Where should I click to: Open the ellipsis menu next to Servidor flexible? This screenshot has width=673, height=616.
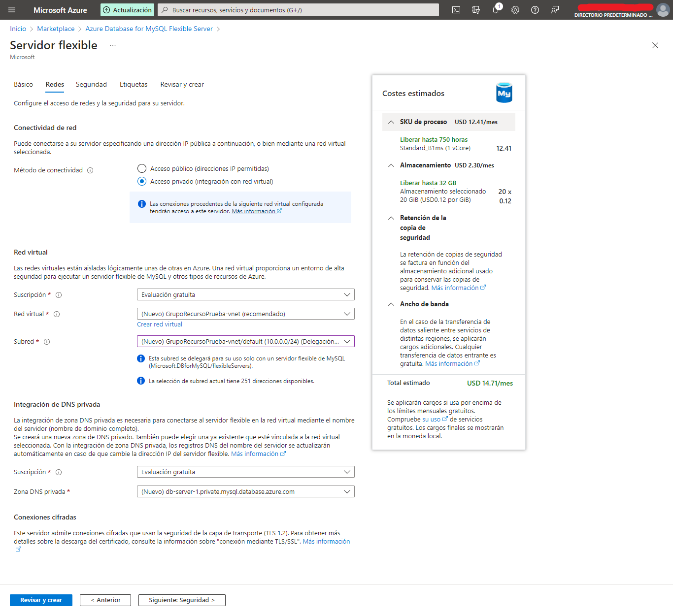click(113, 45)
